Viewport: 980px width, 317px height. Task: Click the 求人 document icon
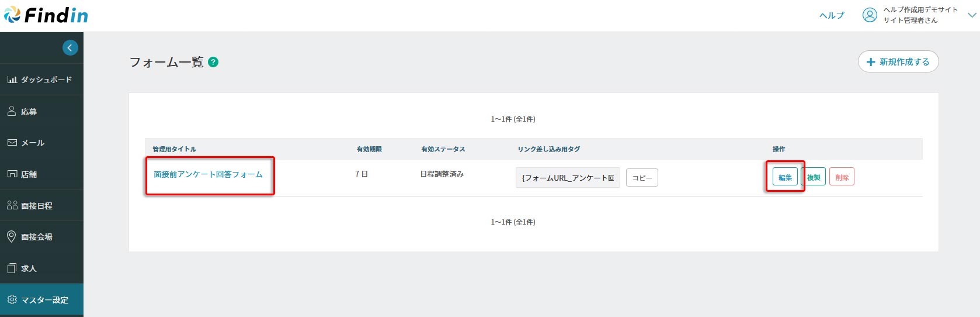coord(12,268)
